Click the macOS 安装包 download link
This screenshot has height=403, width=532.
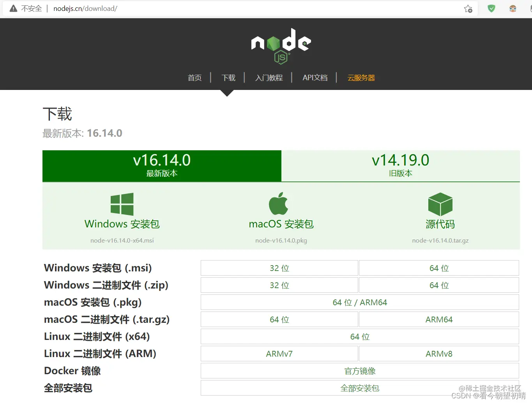[281, 224]
